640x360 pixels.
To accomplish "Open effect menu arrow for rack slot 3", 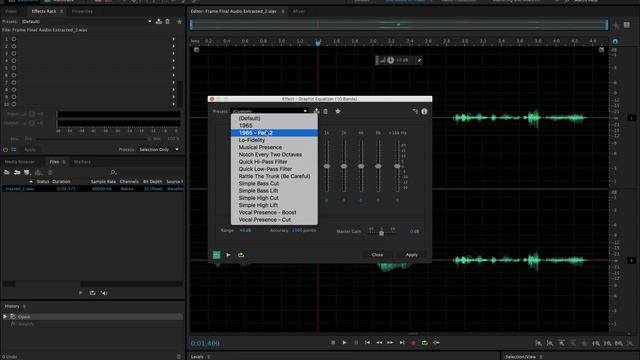I will pyautogui.click(x=174, y=53).
